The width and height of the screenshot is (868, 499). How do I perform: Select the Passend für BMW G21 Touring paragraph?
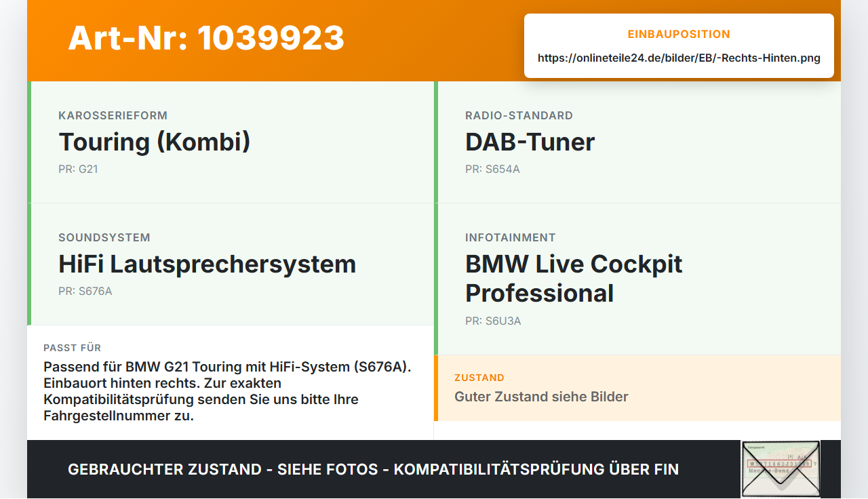[x=227, y=391]
